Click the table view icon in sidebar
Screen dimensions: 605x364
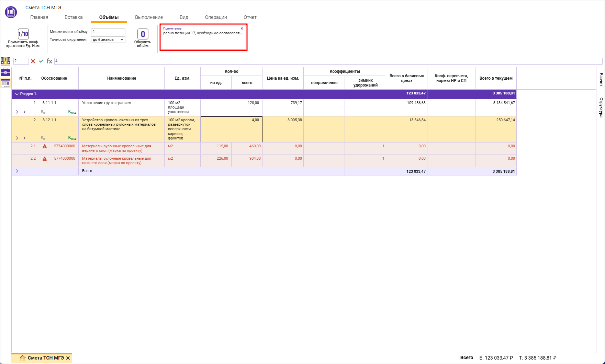(x=5, y=83)
